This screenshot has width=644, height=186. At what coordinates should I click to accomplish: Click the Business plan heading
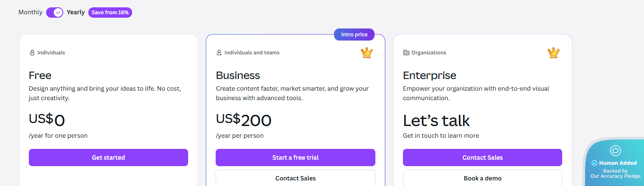coord(238,76)
